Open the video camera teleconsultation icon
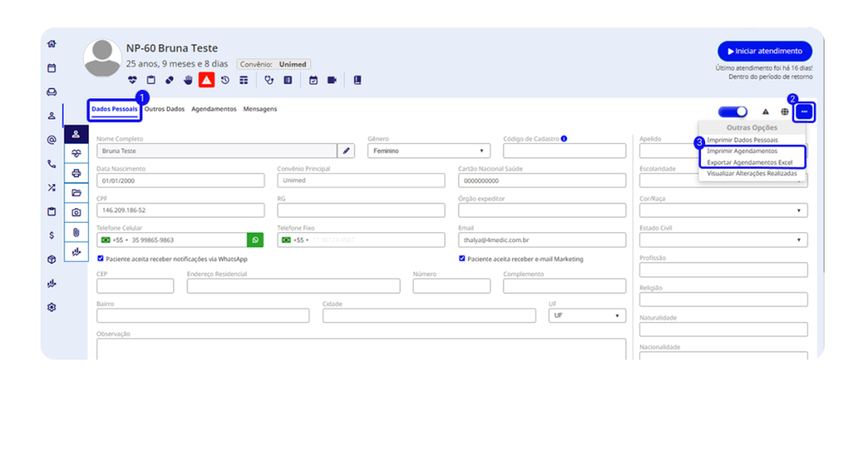This screenshot has height=456, width=868. (x=332, y=81)
